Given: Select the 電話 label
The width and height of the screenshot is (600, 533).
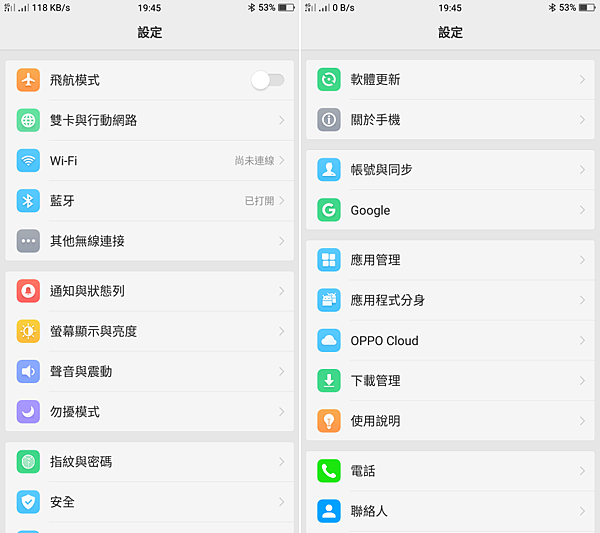Looking at the screenshot, I should point(363,471).
